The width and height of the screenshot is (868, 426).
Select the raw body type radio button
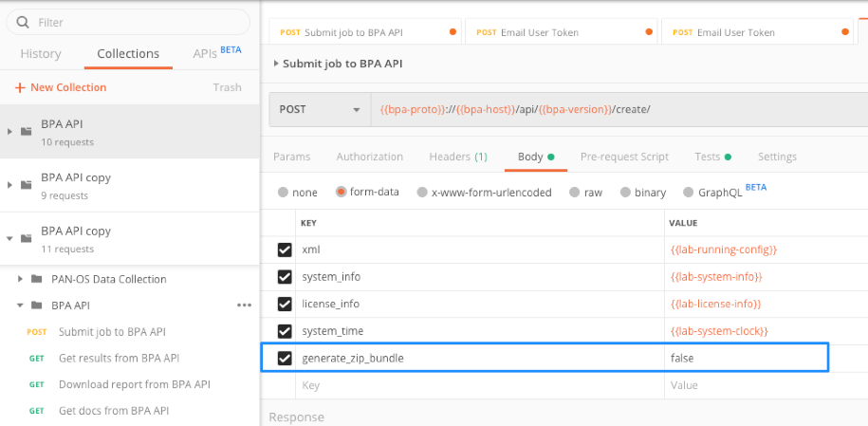pos(574,192)
